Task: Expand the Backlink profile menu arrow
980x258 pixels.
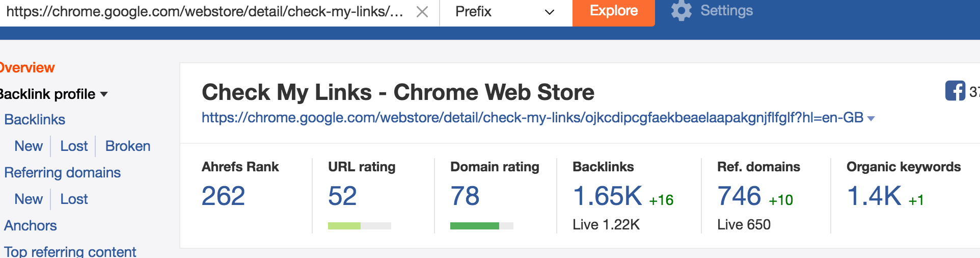Action: pos(104,94)
